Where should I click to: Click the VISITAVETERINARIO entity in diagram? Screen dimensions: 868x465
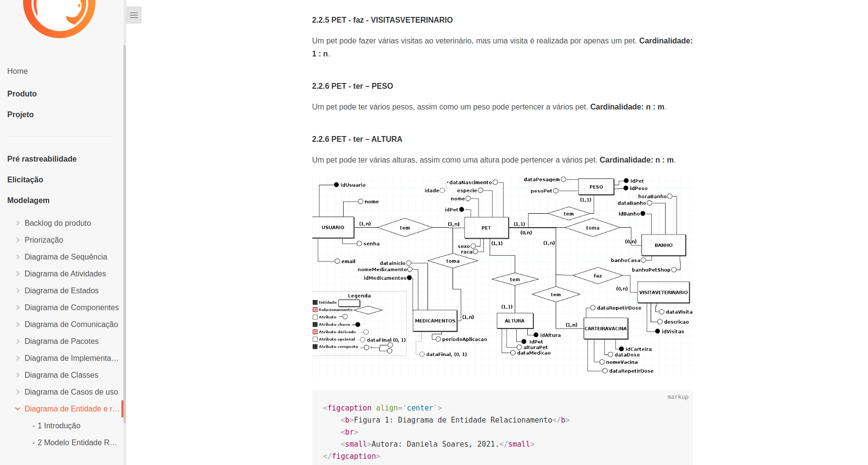tap(663, 292)
